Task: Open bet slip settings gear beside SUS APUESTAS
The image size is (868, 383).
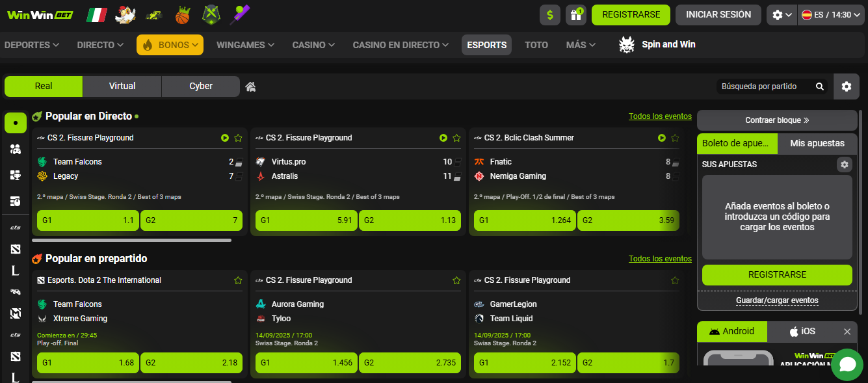Action: pyautogui.click(x=844, y=165)
